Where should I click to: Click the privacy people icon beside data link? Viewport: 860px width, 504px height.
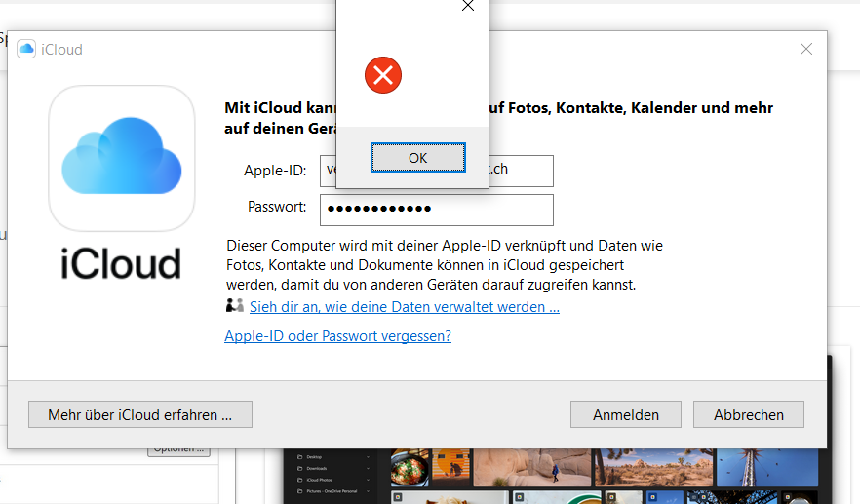point(235,305)
